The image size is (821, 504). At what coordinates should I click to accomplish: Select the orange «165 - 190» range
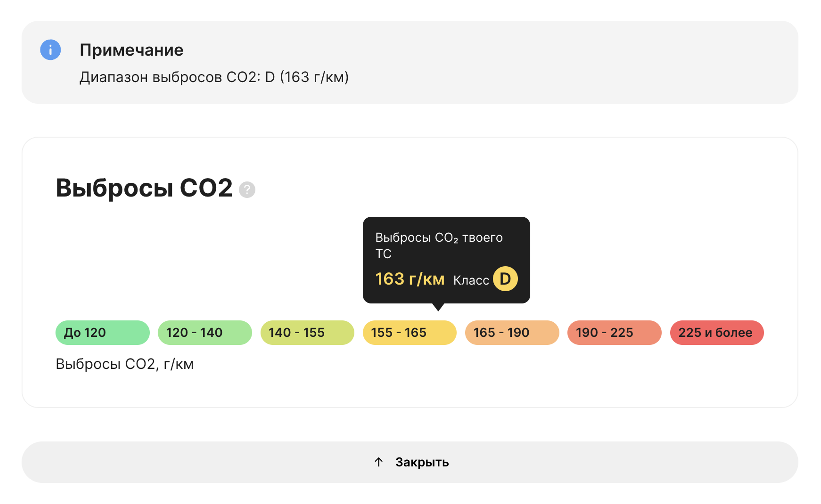(x=512, y=333)
